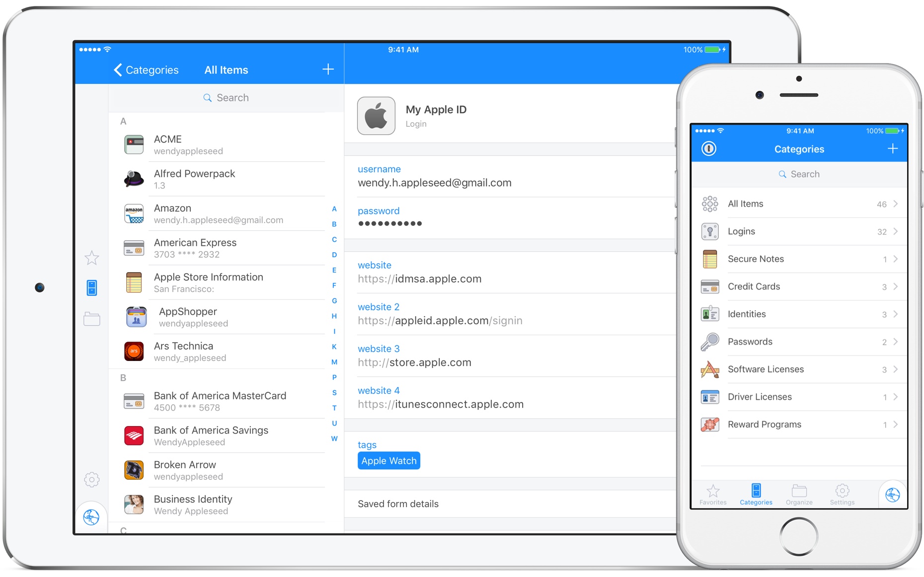Image resolution: width=924 pixels, height=577 pixels.
Task: Open American Express card icon
Action: (x=134, y=248)
